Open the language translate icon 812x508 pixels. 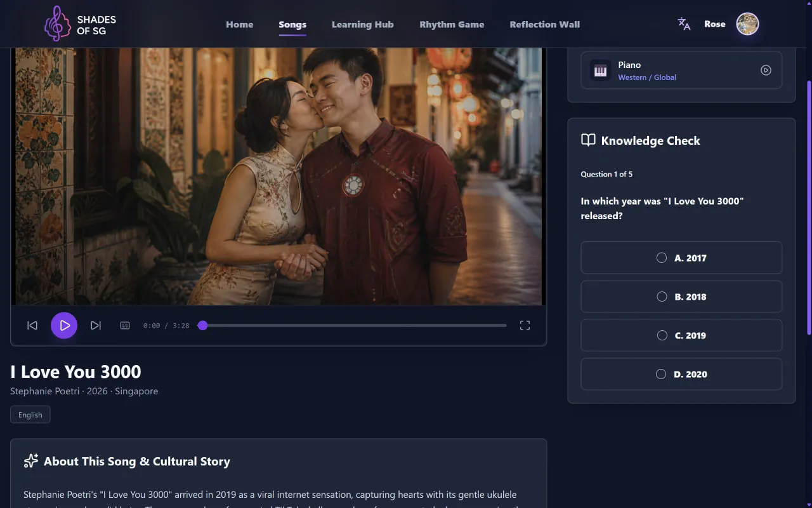(684, 24)
